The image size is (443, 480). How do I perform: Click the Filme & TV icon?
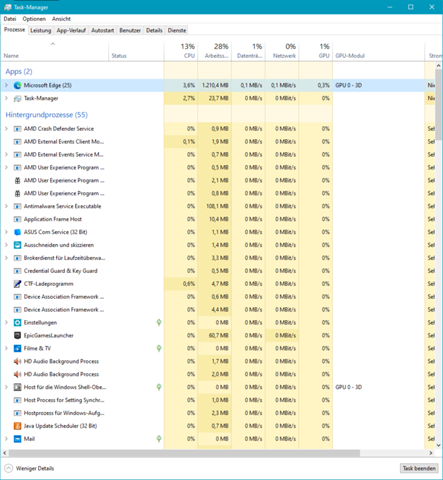pos(17,348)
